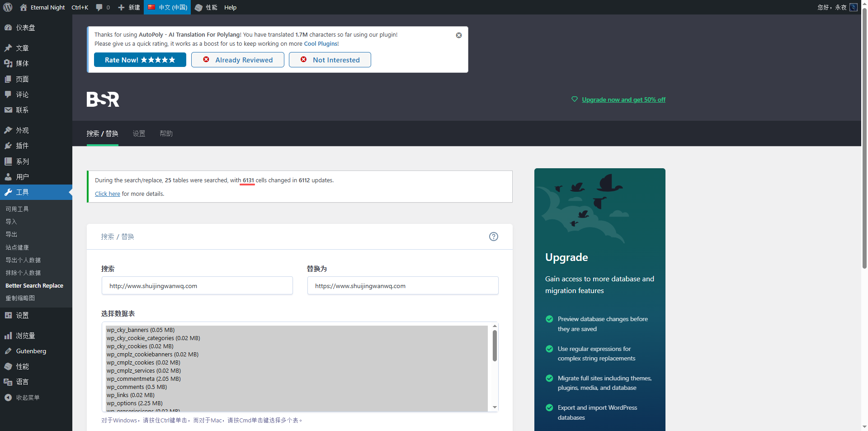Click the 插件 plug icon
This screenshot has height=431, width=868.
pyautogui.click(x=8, y=146)
